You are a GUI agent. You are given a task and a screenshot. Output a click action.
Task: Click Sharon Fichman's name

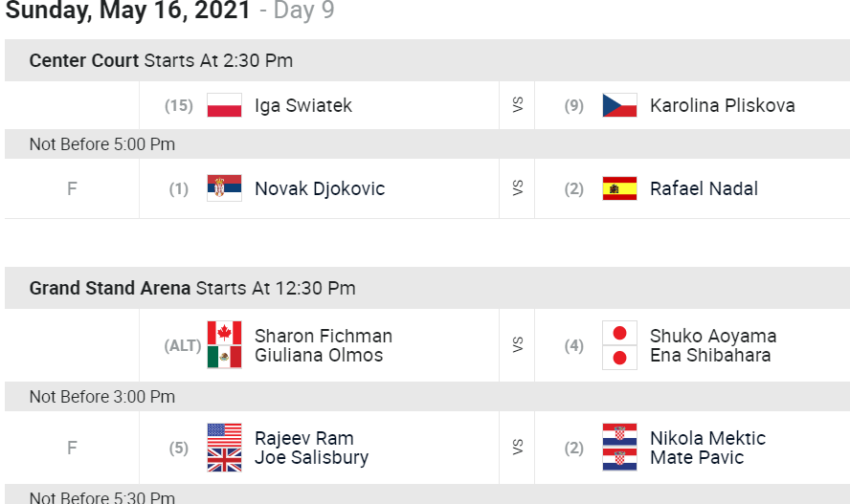[324, 336]
